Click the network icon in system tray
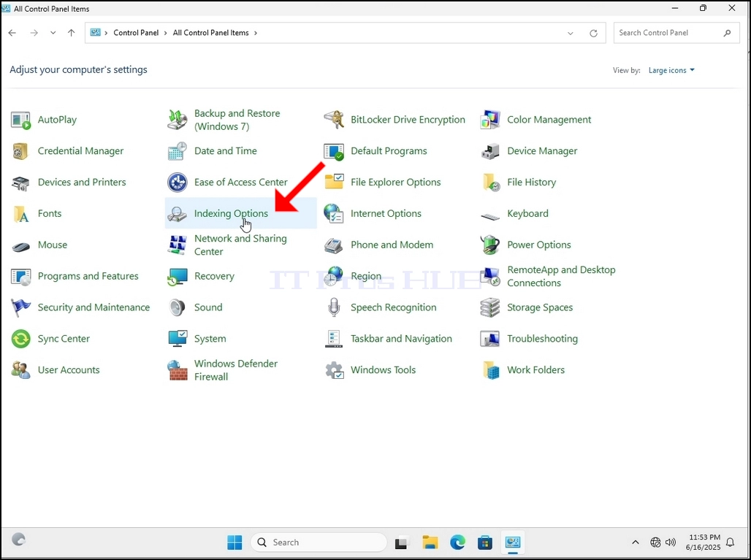This screenshot has height=560, width=751. coord(655,542)
